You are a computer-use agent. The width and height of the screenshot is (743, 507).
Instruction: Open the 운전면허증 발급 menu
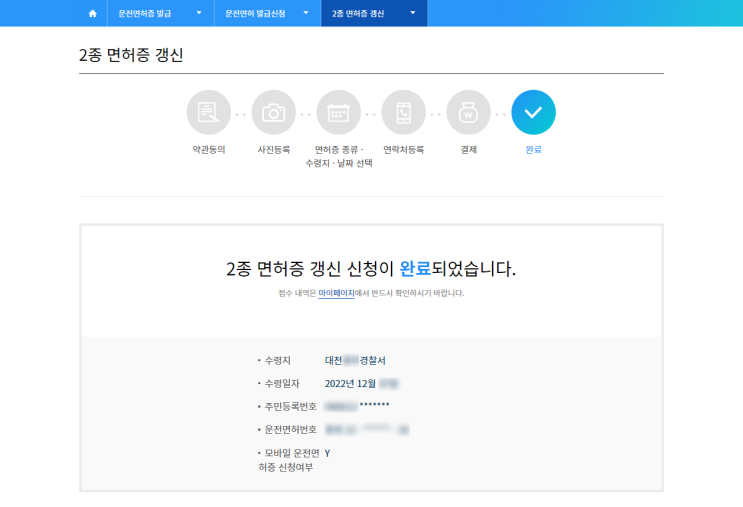[161, 13]
